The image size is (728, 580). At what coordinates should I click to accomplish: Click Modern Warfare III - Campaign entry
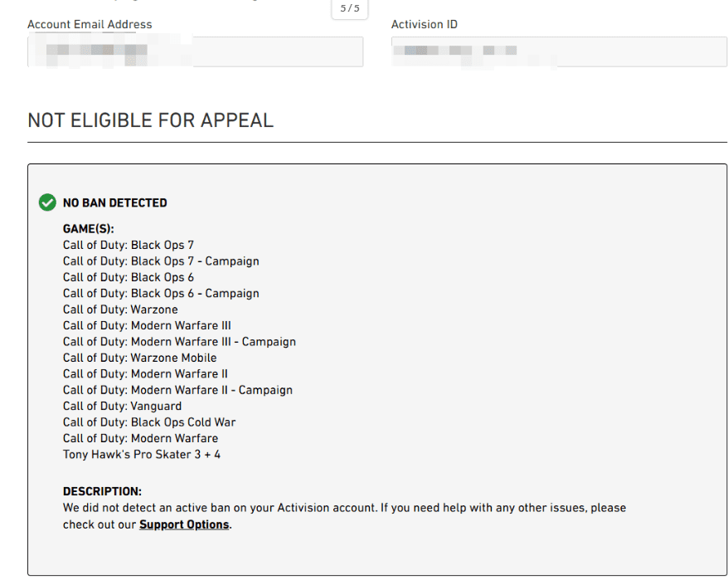pos(179,342)
